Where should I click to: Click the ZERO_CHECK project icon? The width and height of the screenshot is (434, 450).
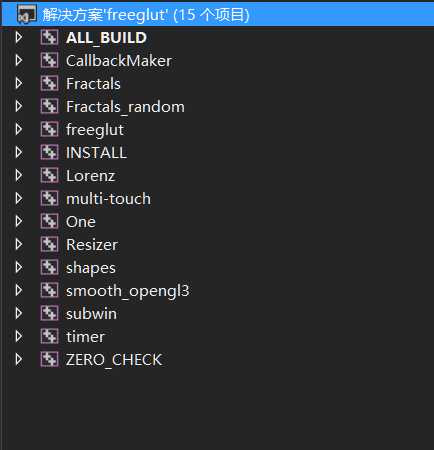pos(50,359)
